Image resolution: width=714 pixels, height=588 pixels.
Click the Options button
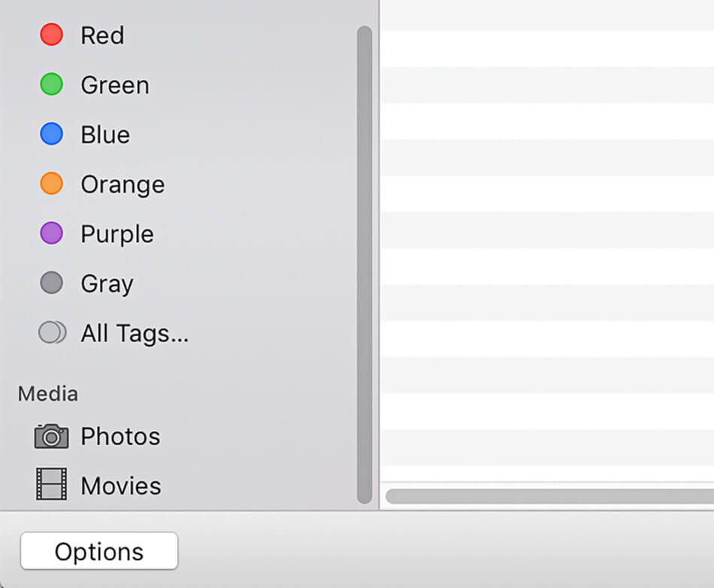98,550
